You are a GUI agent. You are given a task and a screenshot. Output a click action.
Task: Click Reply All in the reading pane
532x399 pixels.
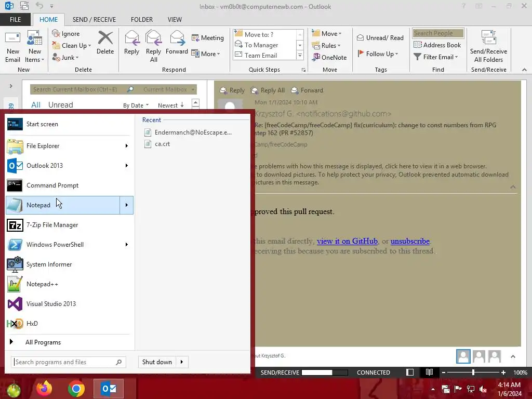[268, 90]
